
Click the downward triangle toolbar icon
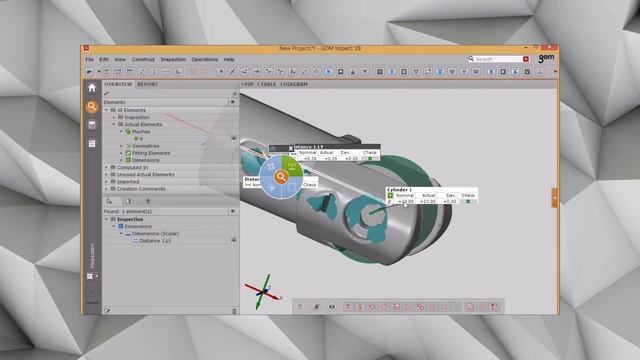(416, 72)
